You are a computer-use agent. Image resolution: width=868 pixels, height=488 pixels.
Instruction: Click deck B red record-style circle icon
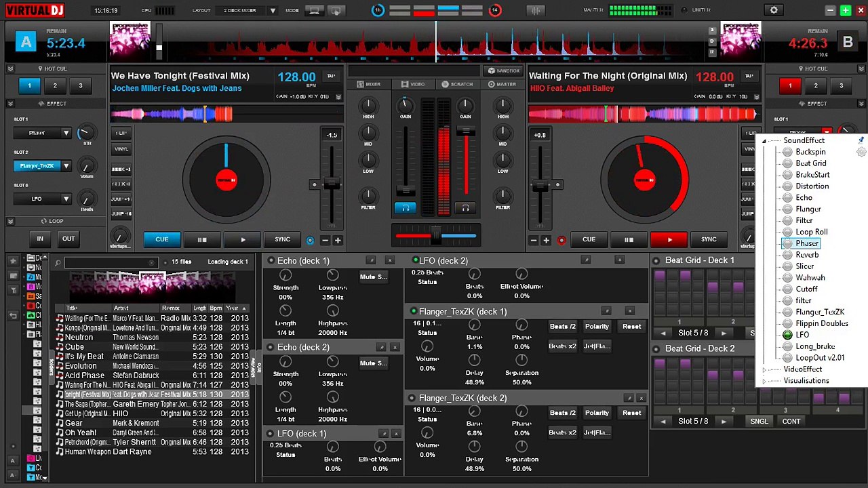(561, 240)
